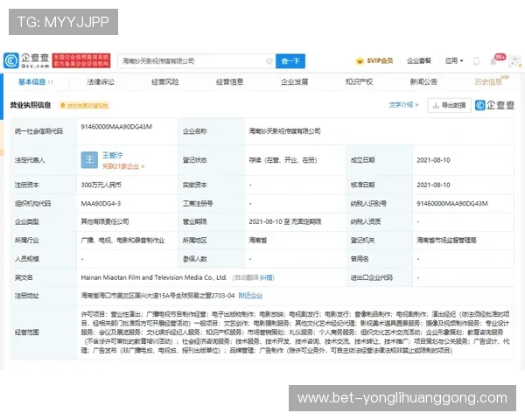Image resolution: width=525 pixels, height=420 pixels.
Task: Click the 营业执照信息 section heading
Action: [30, 105]
